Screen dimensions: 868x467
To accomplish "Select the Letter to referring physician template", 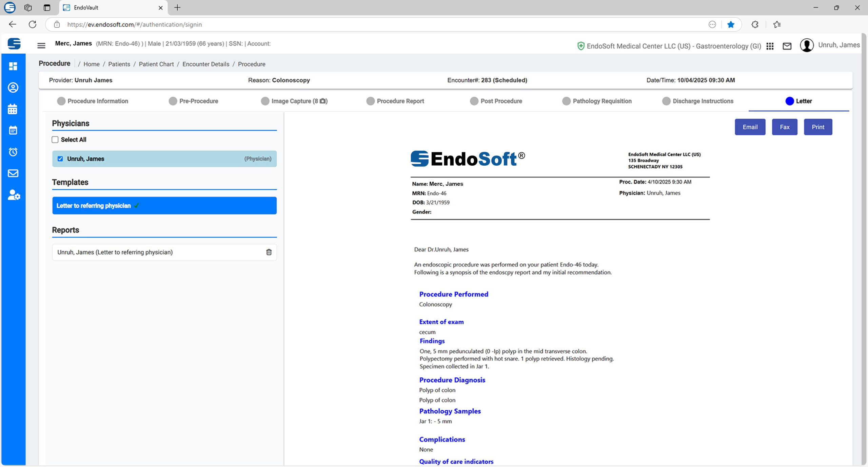I will [164, 206].
